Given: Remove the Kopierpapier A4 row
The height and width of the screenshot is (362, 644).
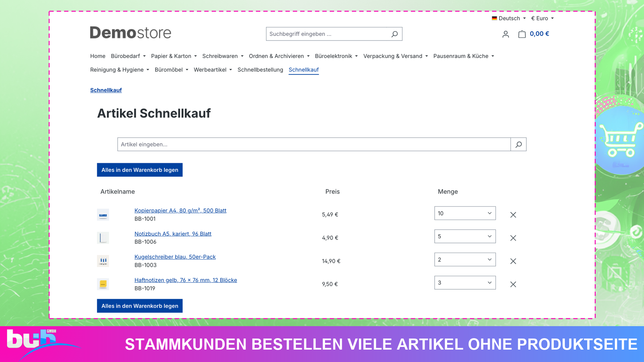Looking at the screenshot, I should [x=513, y=215].
